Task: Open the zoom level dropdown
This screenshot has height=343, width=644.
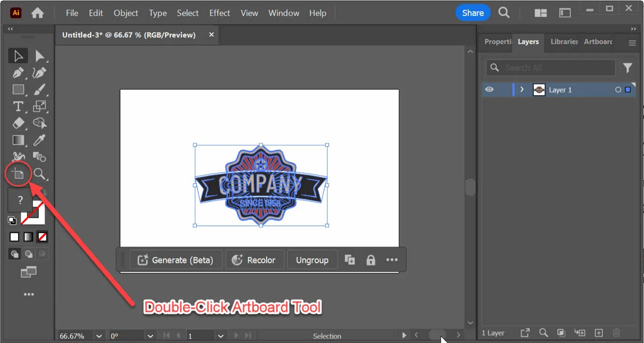Action: [99, 336]
